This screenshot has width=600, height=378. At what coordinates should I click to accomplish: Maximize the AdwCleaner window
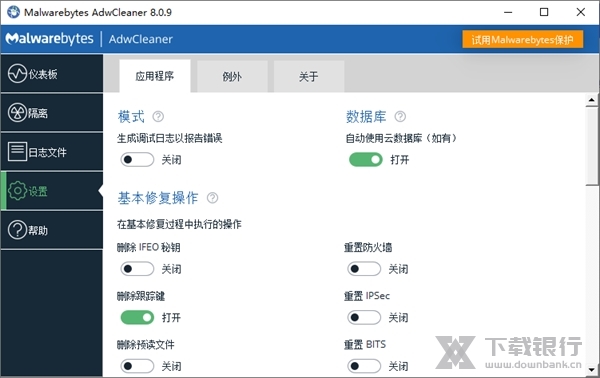[544, 12]
